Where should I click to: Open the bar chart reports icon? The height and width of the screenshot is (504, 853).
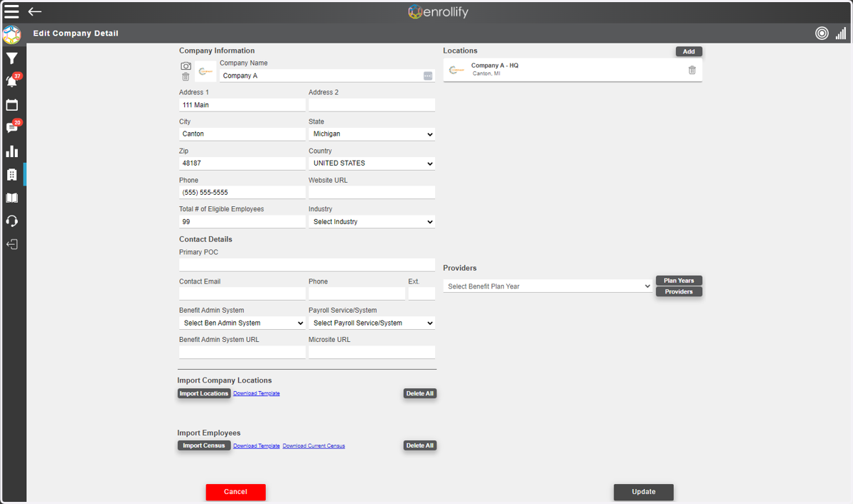[x=12, y=151]
